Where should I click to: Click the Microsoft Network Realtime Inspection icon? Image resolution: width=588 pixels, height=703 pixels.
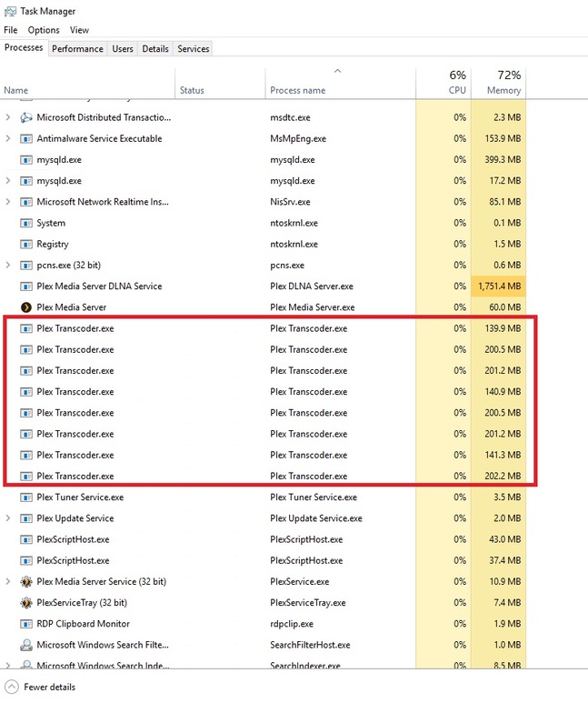pyautogui.click(x=26, y=202)
